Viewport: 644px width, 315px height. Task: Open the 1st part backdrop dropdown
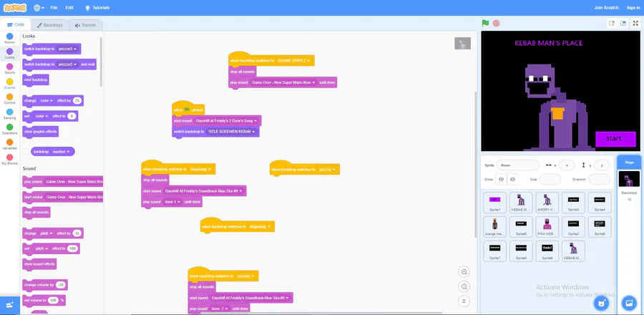pyautogui.click(x=246, y=276)
